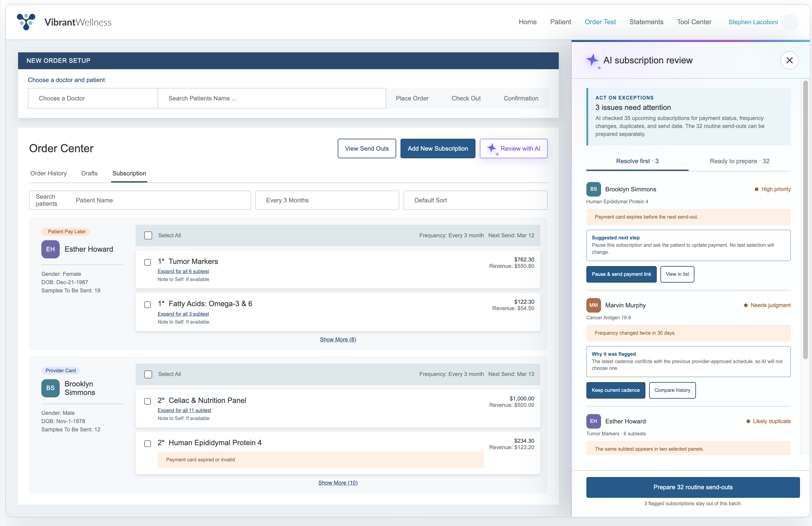Switch to the Order History tab
The width and height of the screenshot is (812, 526).
(x=48, y=173)
